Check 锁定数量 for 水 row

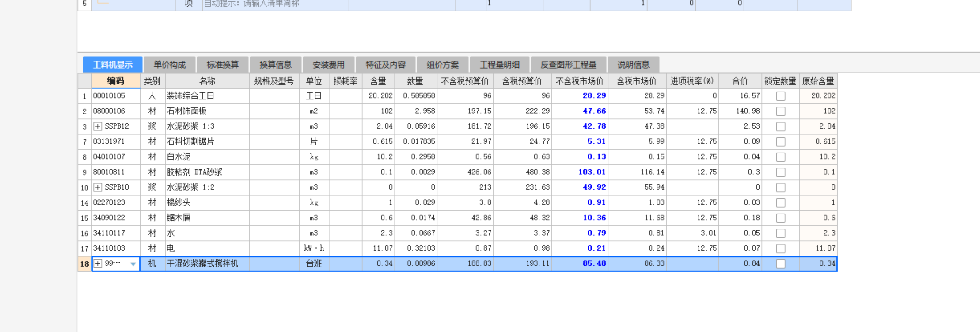click(x=781, y=233)
